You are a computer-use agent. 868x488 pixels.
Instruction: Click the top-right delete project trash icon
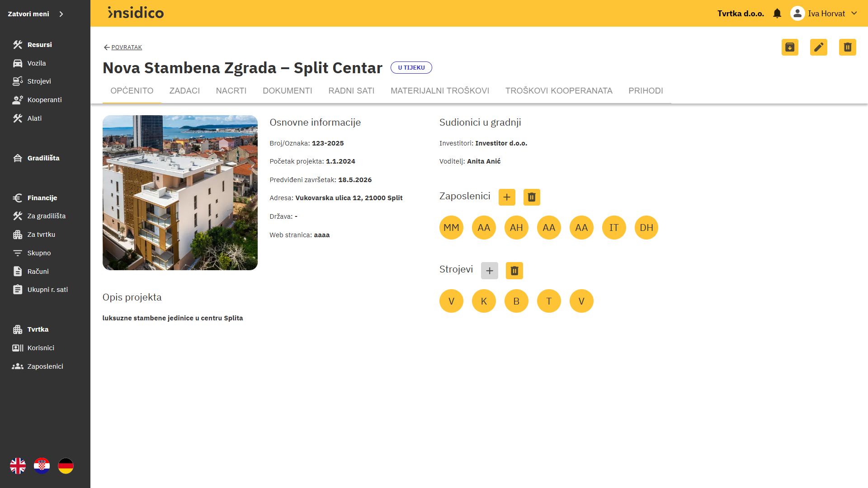(x=847, y=47)
